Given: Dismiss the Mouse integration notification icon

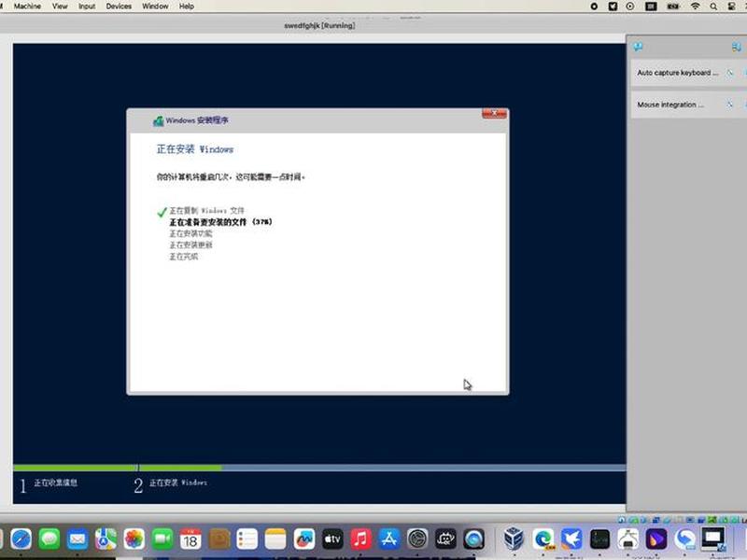Looking at the screenshot, I should [729, 105].
